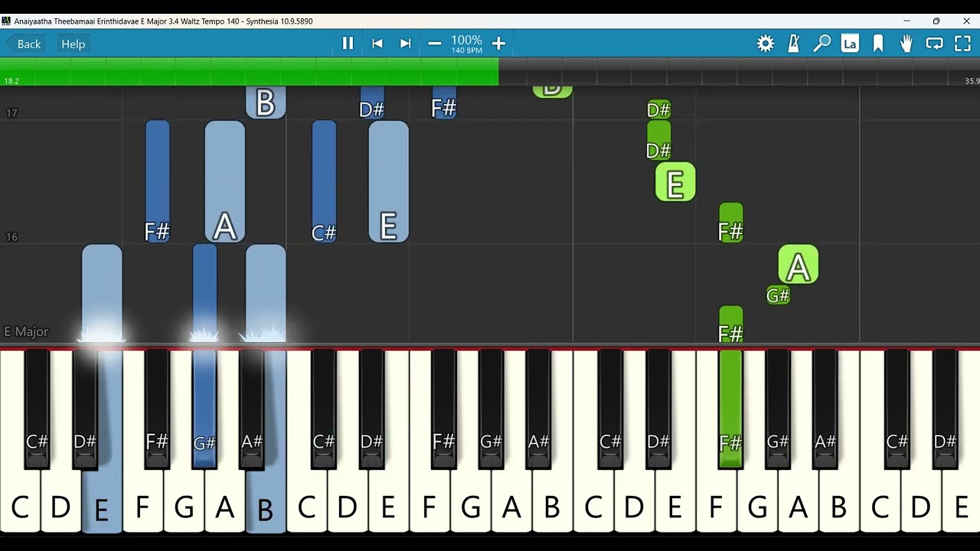The width and height of the screenshot is (980, 551).
Task: Click the Synthesia app icon in title bar
Action: click(x=6, y=21)
